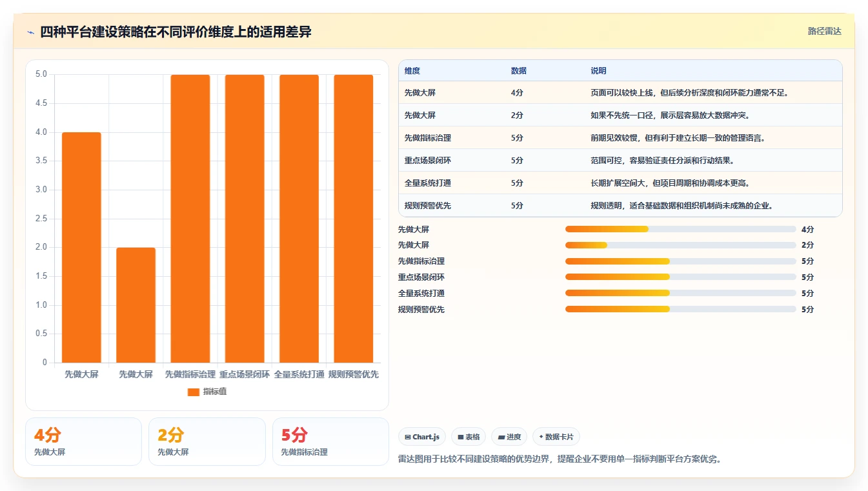Image resolution: width=868 pixels, height=491 pixels.
Task: Click the chart bar reaching 2.0
Action: [x=136, y=305]
